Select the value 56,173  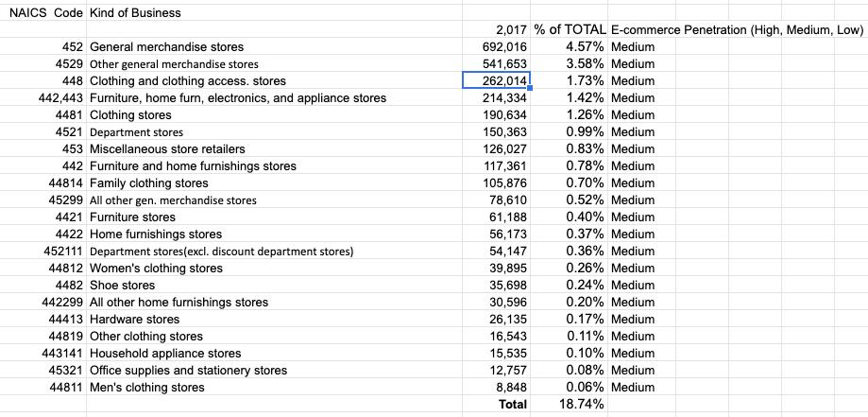coord(496,234)
